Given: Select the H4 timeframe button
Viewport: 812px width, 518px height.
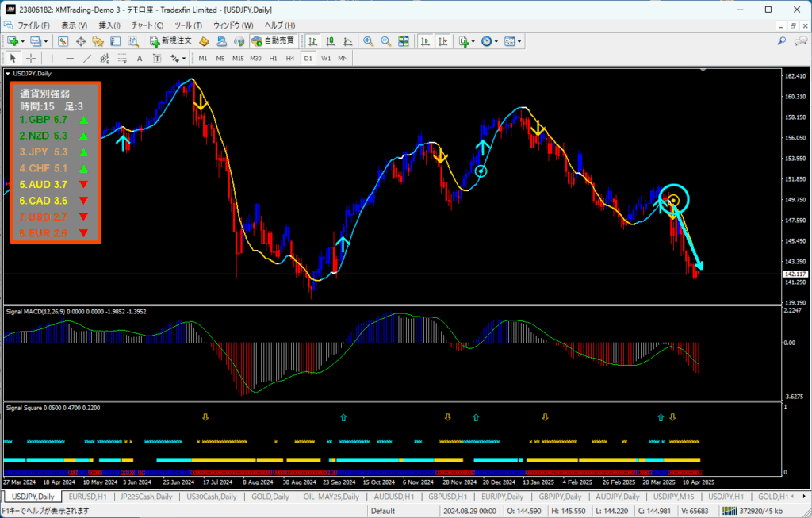Looking at the screenshot, I should click(290, 59).
